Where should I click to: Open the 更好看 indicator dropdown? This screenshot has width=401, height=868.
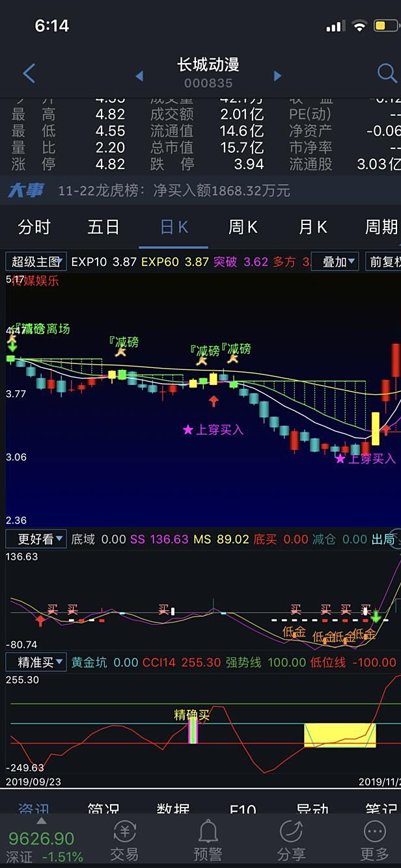point(36,539)
